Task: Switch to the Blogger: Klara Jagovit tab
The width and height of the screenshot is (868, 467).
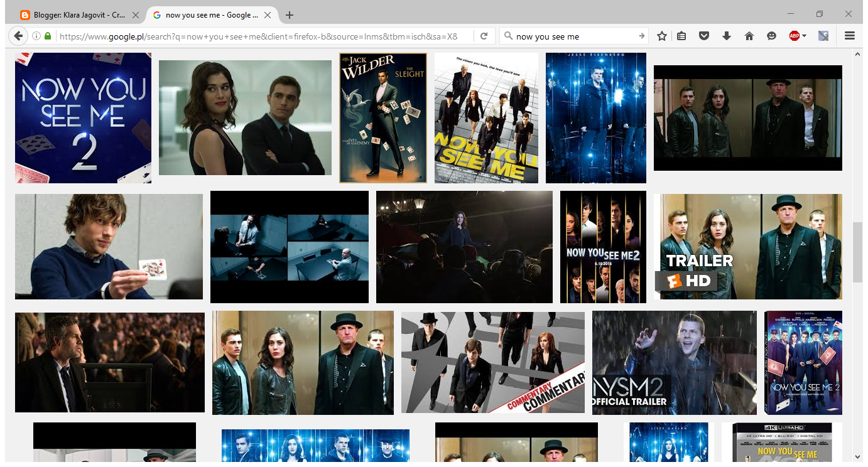Action: pyautogui.click(x=79, y=15)
